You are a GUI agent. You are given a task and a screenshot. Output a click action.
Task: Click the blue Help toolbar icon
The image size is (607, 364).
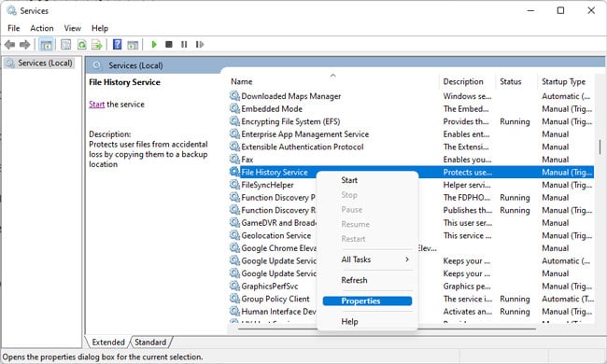point(117,45)
